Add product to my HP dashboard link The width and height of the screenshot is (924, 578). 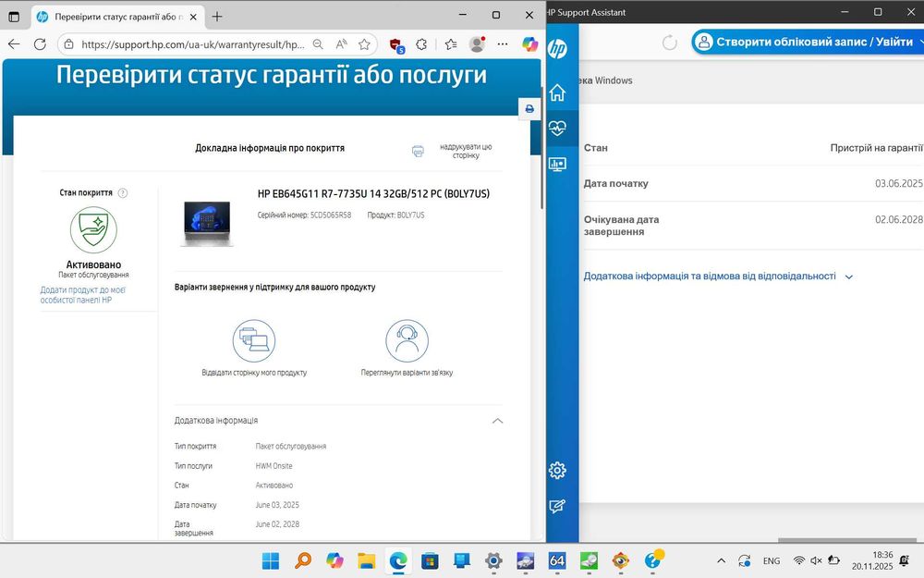pos(82,295)
